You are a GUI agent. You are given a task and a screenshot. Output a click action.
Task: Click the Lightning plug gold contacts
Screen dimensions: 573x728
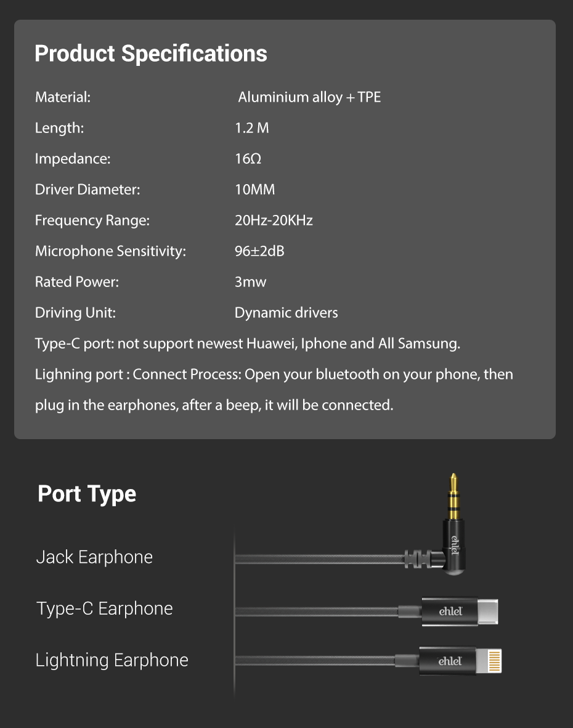click(x=494, y=661)
